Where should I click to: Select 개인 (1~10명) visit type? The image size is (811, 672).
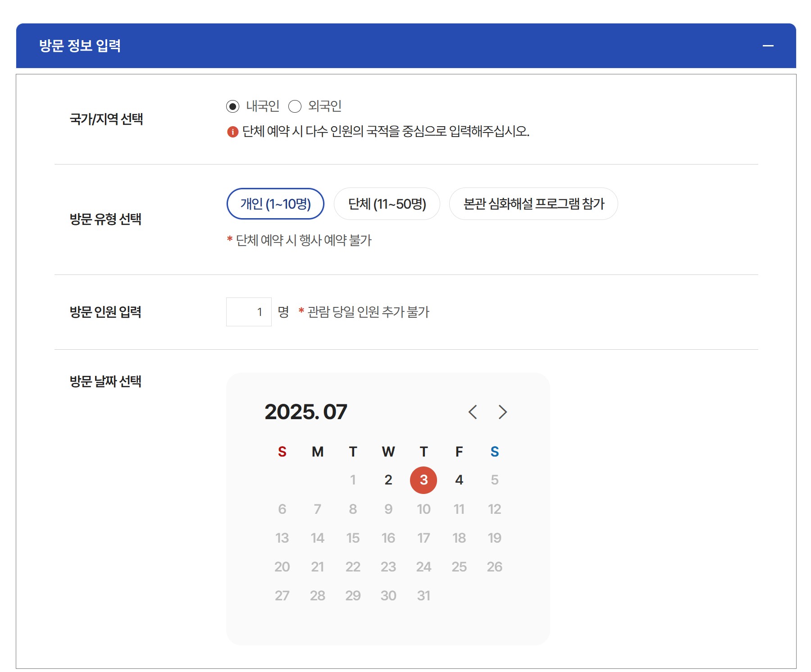coord(275,204)
